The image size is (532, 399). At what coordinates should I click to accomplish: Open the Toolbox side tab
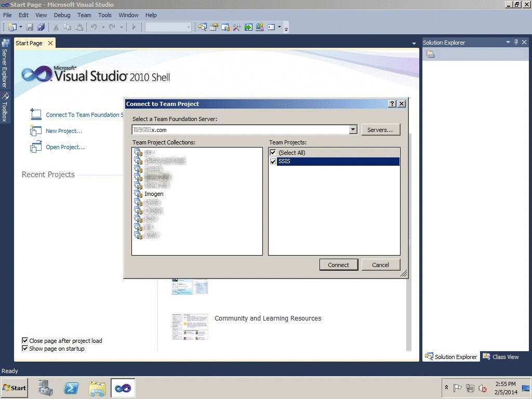(5, 107)
